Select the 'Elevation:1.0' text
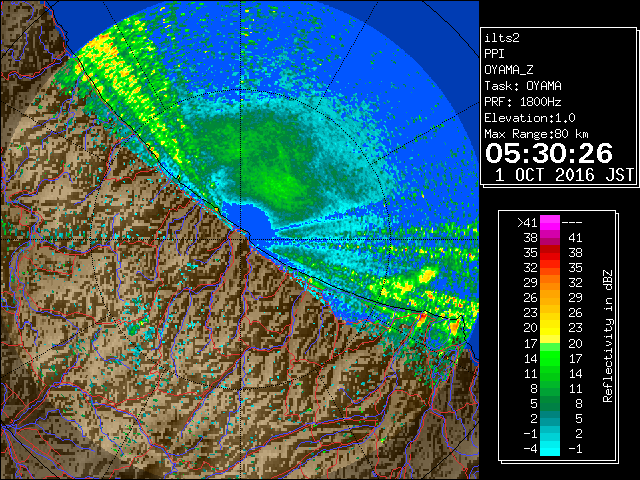The height and width of the screenshot is (480, 640). (530, 118)
